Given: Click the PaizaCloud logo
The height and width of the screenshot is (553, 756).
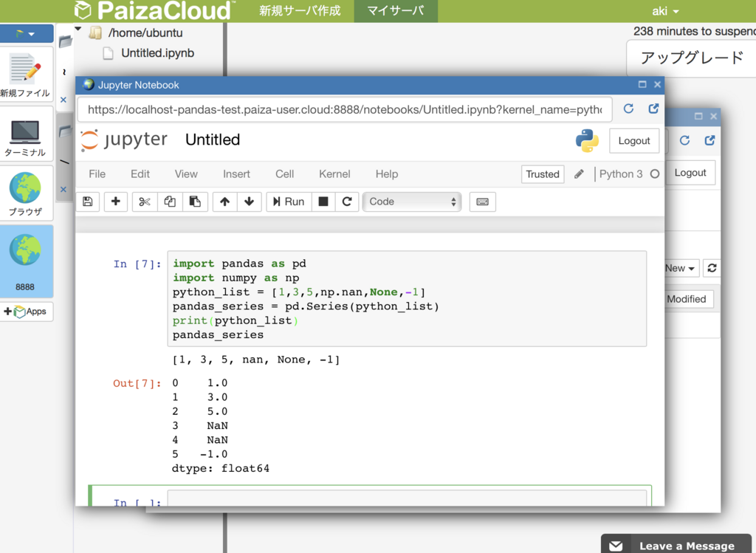Looking at the screenshot, I should point(155,10).
